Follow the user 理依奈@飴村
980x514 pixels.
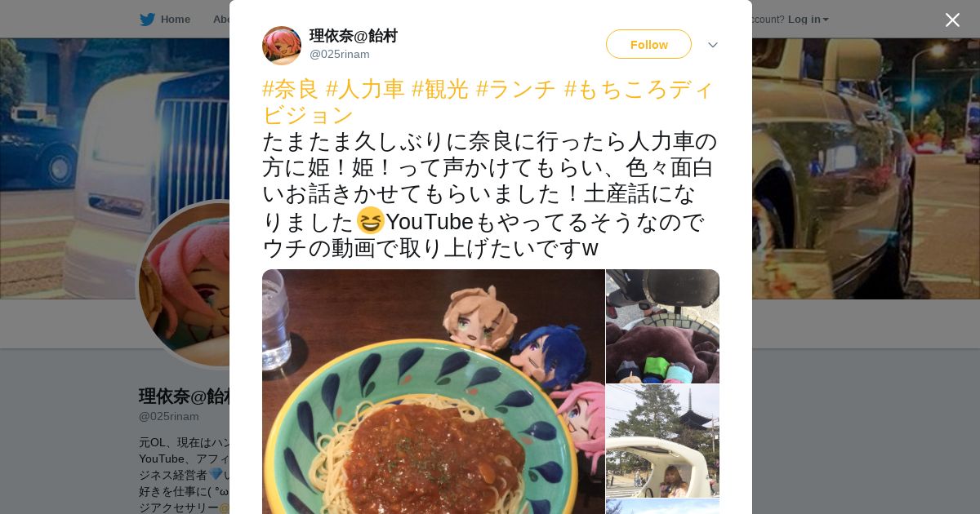[x=648, y=44]
